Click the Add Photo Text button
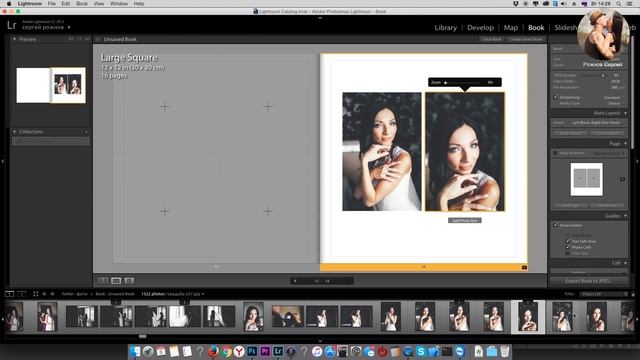Image resolution: width=640 pixels, height=360 pixels. tap(465, 220)
